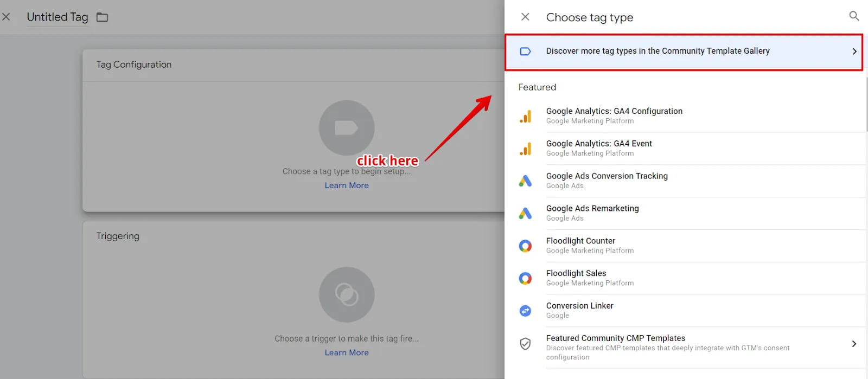Click the Floodlight Counter icon

pyautogui.click(x=525, y=246)
